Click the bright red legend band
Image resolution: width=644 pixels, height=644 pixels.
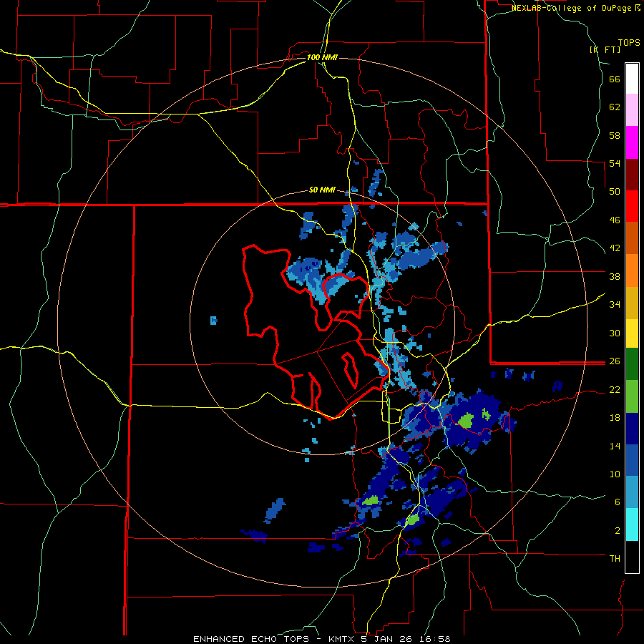(x=632, y=206)
